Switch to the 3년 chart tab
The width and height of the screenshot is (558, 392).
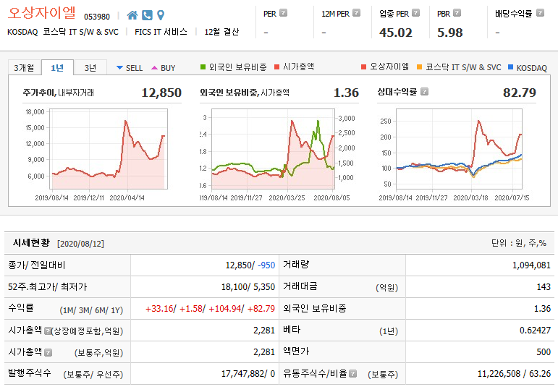coord(90,67)
